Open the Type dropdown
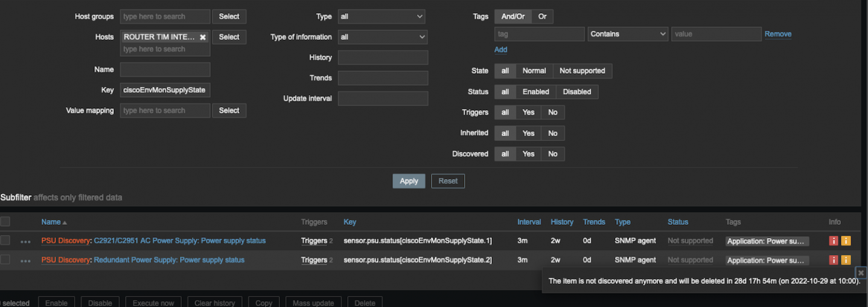This screenshot has height=307, width=868. point(381,16)
